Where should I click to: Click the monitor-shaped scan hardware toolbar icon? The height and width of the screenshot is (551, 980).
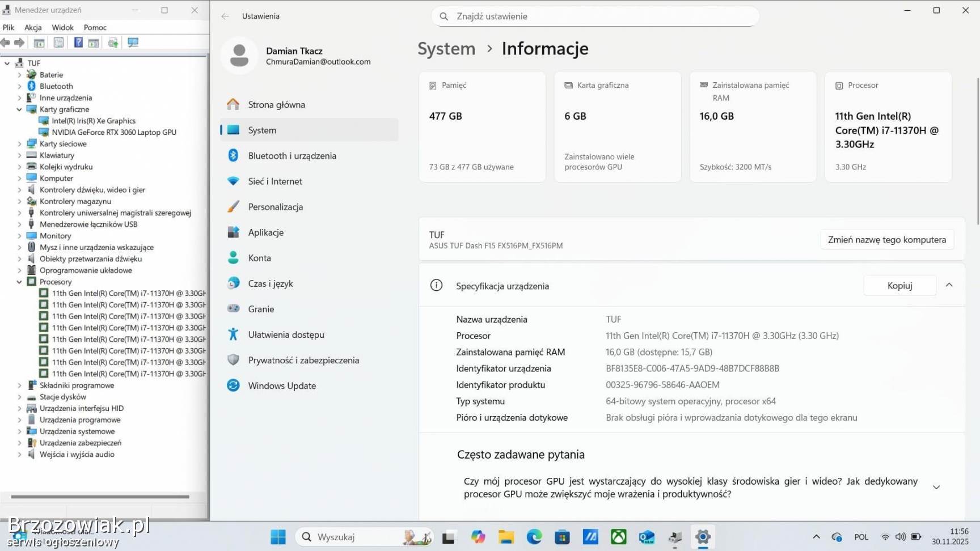click(133, 43)
